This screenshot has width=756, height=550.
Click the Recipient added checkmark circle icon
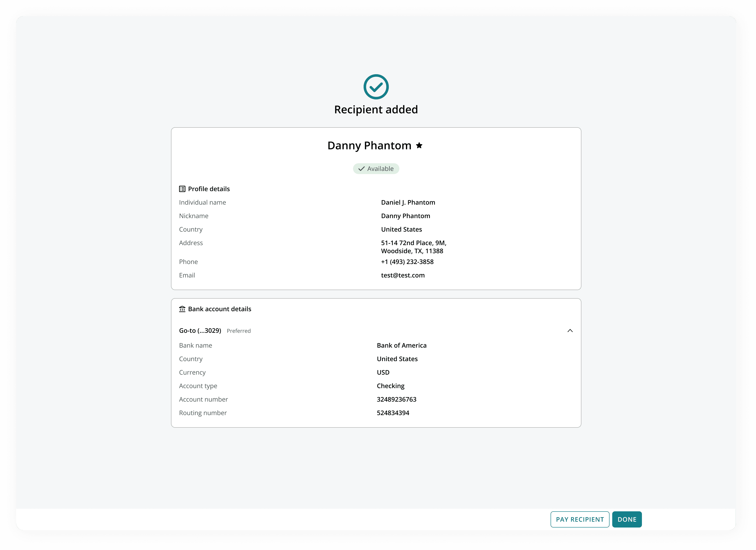(x=376, y=87)
